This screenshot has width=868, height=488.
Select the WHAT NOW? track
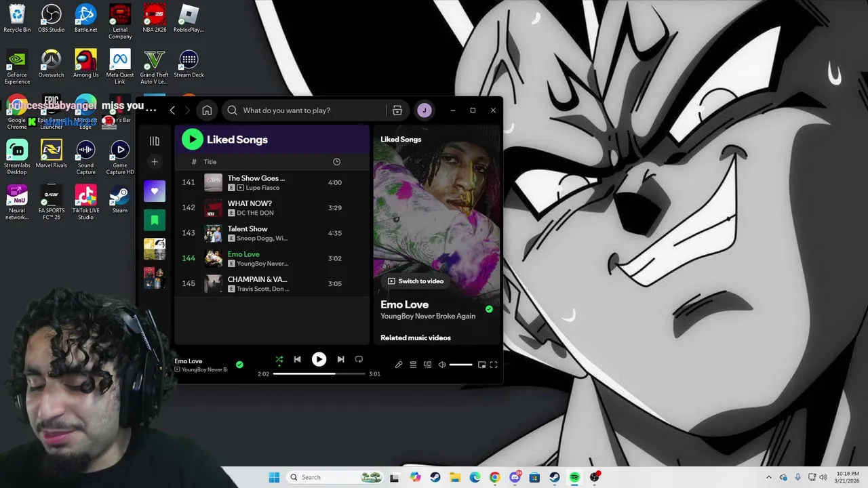[271, 208]
